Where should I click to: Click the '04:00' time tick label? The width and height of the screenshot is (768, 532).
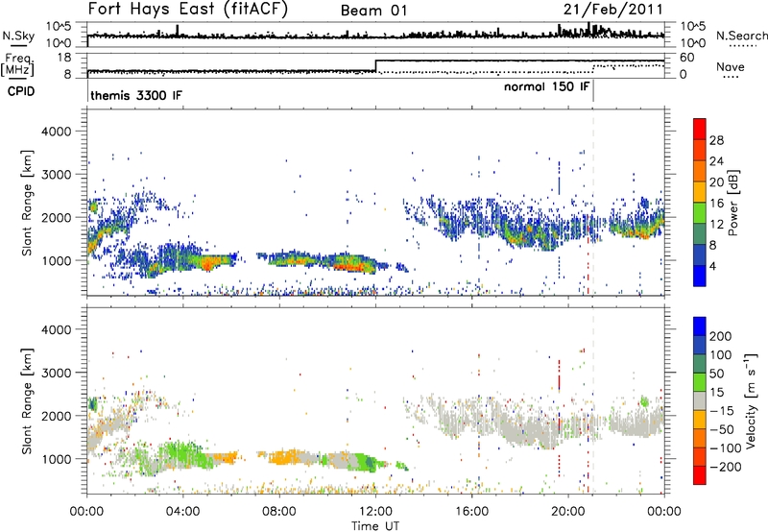[x=183, y=512]
